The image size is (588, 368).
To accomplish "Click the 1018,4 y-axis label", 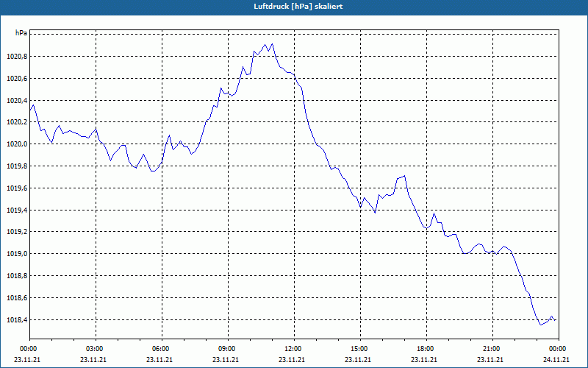I will pos(17,320).
